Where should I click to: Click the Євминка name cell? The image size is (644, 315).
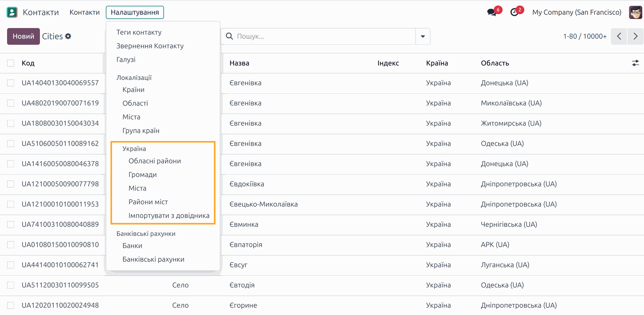(244, 224)
